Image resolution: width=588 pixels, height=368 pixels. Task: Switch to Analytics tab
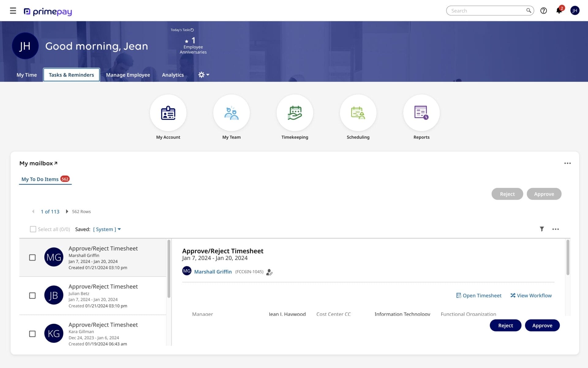[173, 75]
